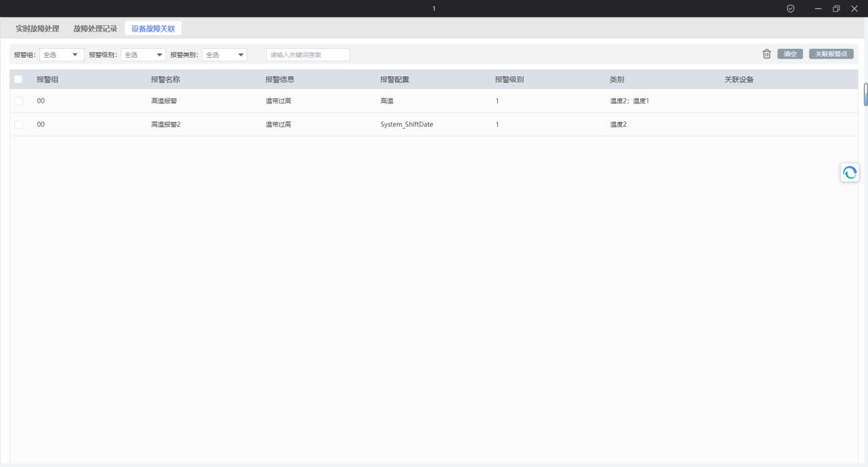The height and width of the screenshot is (467, 868).
Task: Click the vertical scrollbar handle on right
Action: (x=865, y=94)
